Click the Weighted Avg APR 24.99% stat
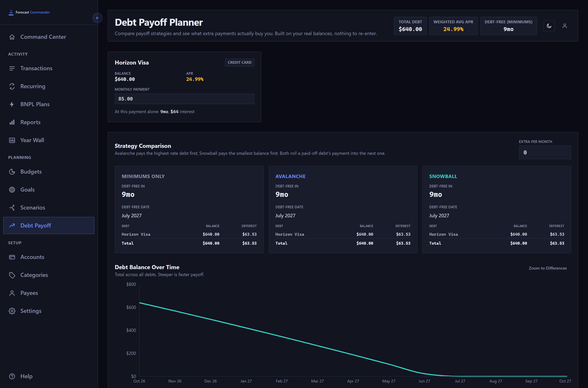588x388 pixels. pos(453,26)
